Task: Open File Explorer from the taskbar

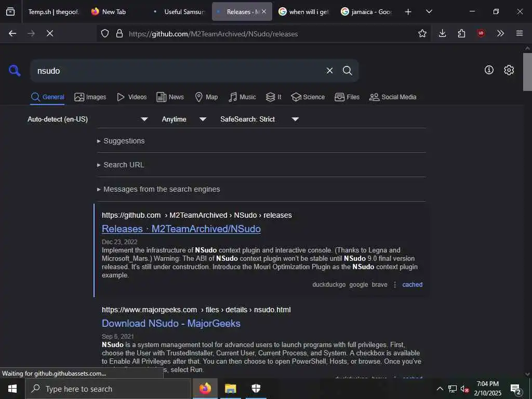Action: click(230, 389)
